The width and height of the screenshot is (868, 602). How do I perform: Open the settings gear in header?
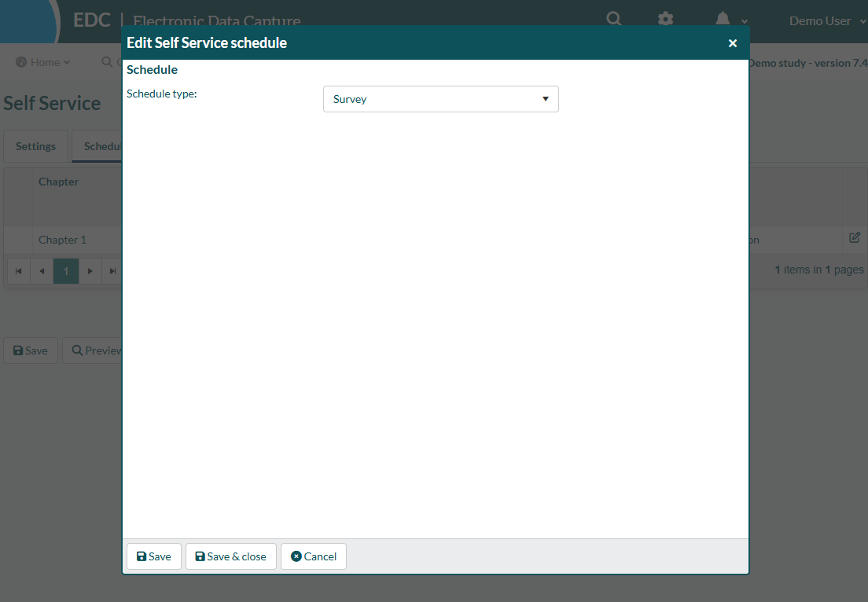[x=665, y=20]
